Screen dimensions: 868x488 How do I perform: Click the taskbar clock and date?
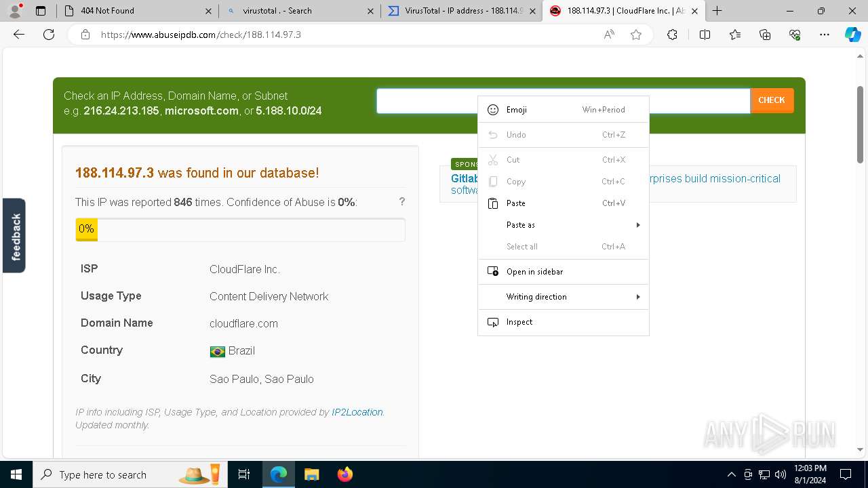click(x=810, y=474)
